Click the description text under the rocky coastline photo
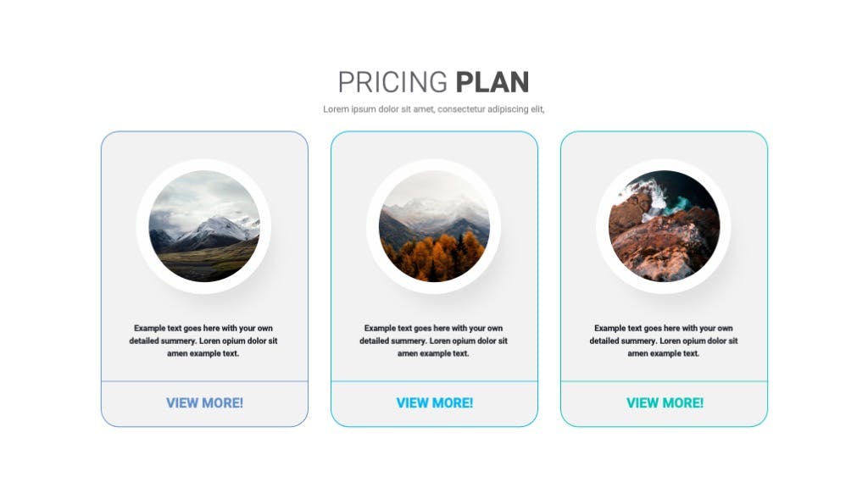868x488 pixels. 663,341
